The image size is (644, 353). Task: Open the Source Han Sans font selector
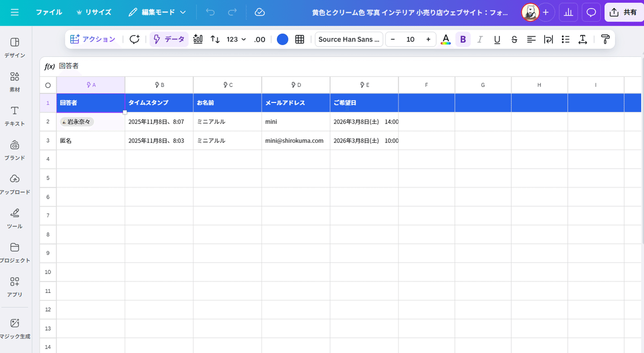349,39
